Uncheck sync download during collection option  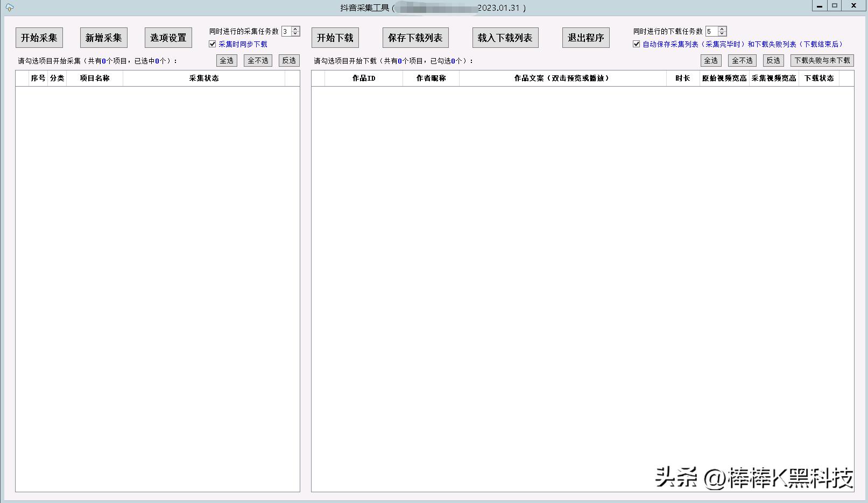[212, 44]
